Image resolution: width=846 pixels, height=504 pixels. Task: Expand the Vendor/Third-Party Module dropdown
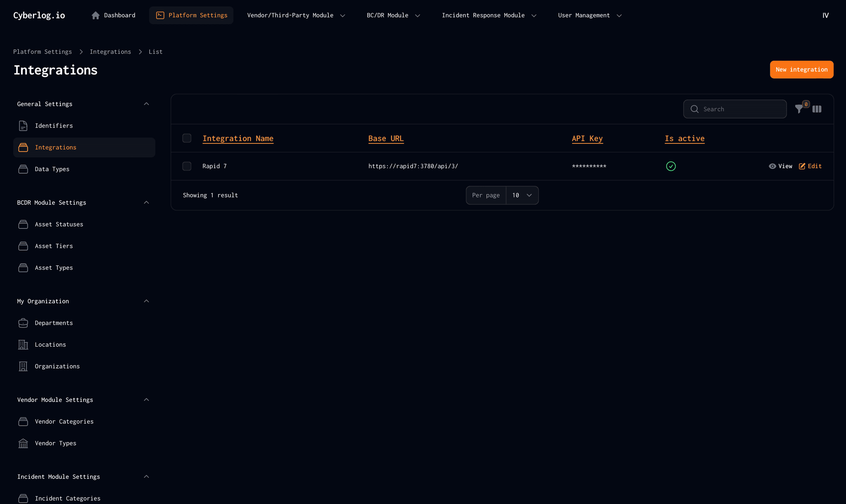(296, 15)
